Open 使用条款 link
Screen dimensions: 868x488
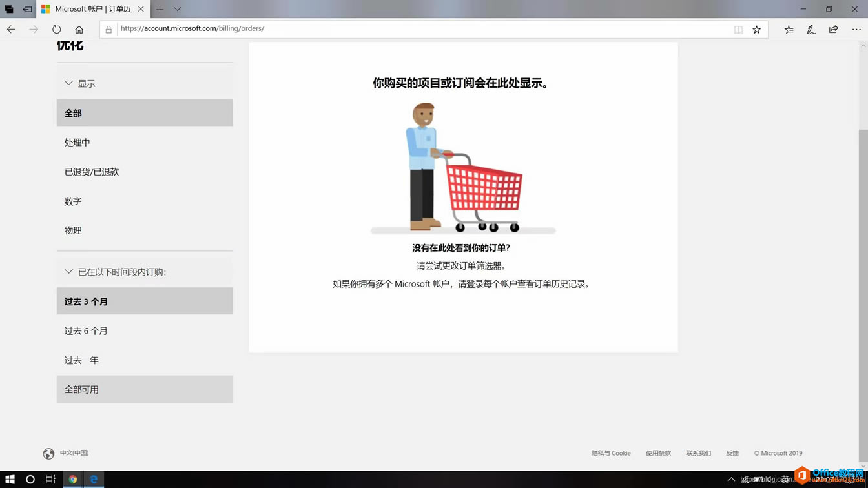tap(658, 453)
